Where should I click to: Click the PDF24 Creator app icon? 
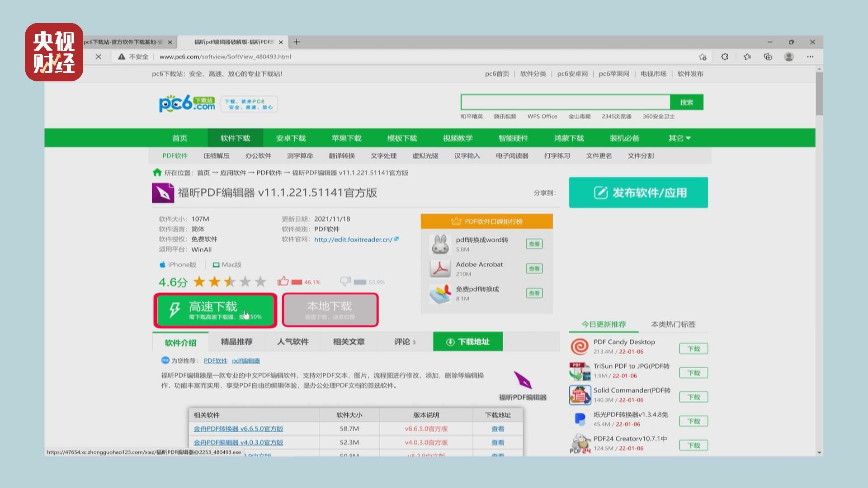tap(580, 443)
